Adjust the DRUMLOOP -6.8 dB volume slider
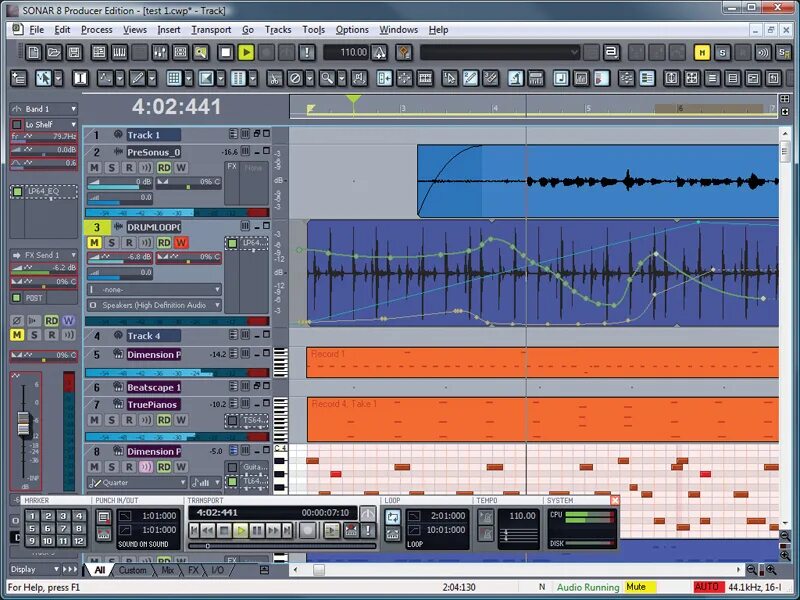Viewport: 800px width, 600px height. (120, 258)
